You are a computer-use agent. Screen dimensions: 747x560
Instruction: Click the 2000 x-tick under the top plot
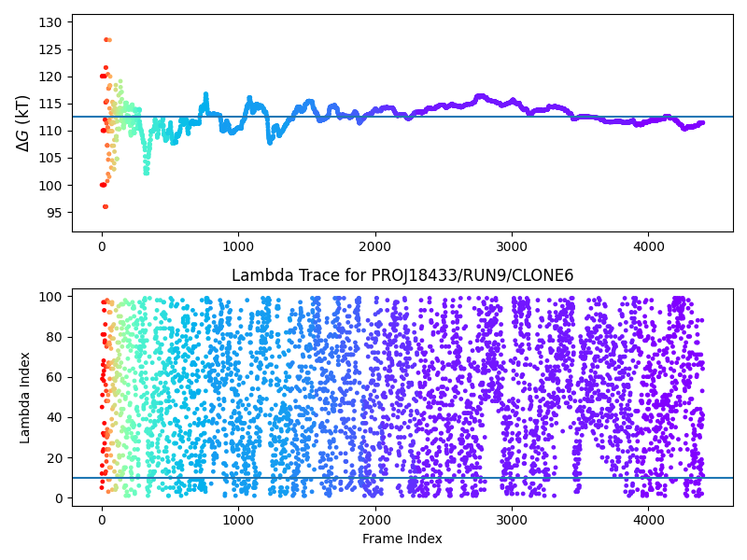point(374,245)
